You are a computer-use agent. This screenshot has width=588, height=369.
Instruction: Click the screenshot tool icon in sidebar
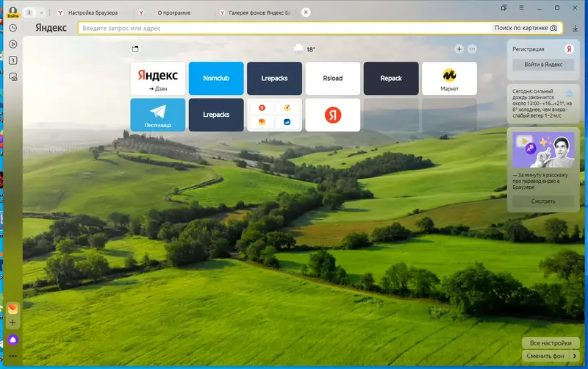[x=12, y=77]
